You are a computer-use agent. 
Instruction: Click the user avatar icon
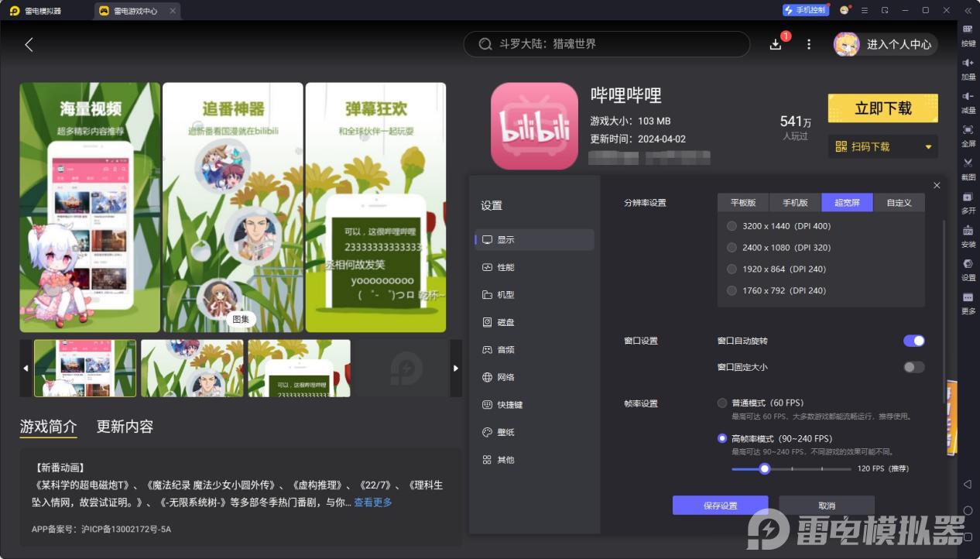[846, 44]
